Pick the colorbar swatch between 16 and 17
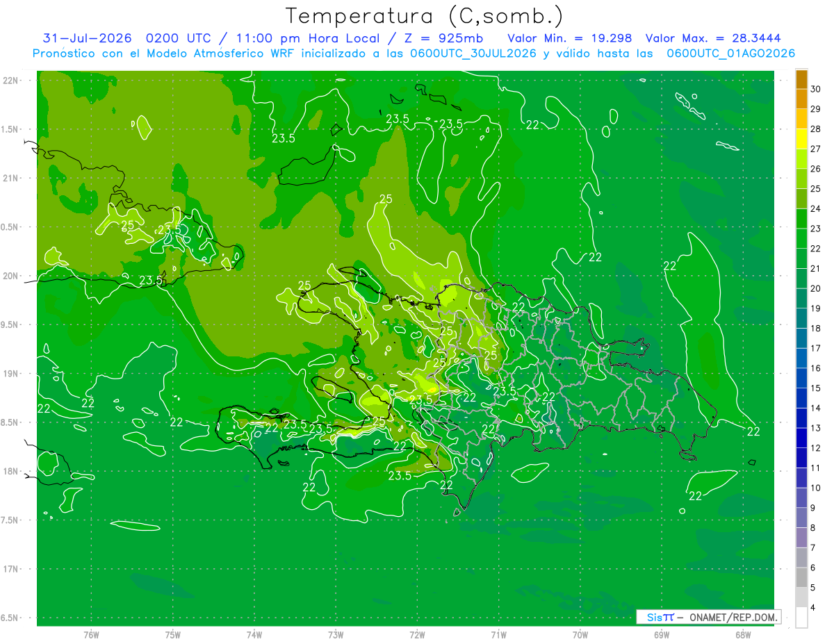Screen dimensions: 834x644 (801, 358)
